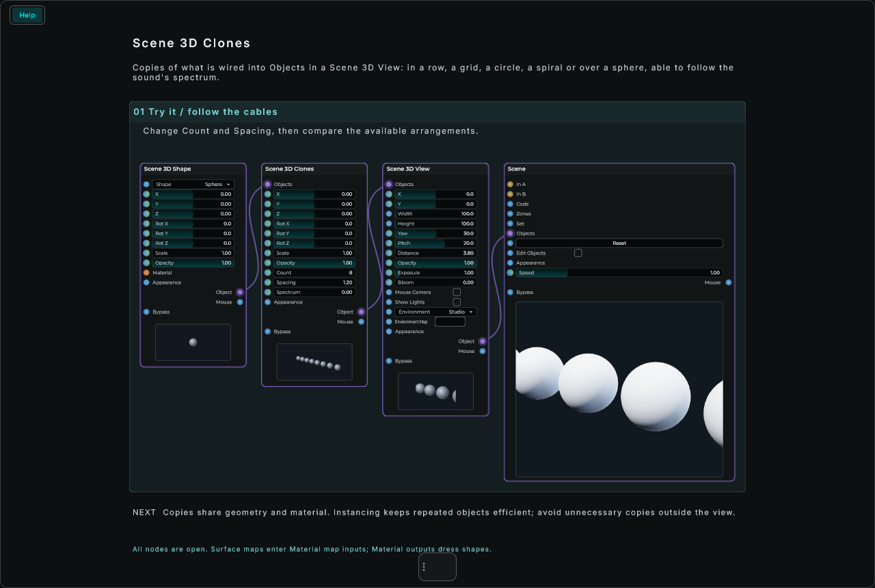
Task: Click the Mouse output port of Scene node
Action: tap(729, 282)
